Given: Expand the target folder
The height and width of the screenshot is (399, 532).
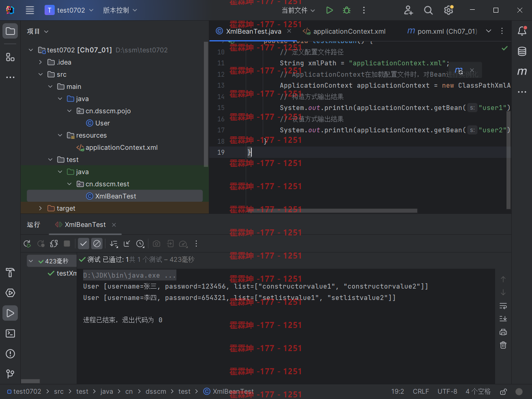Looking at the screenshot, I should click(x=40, y=208).
